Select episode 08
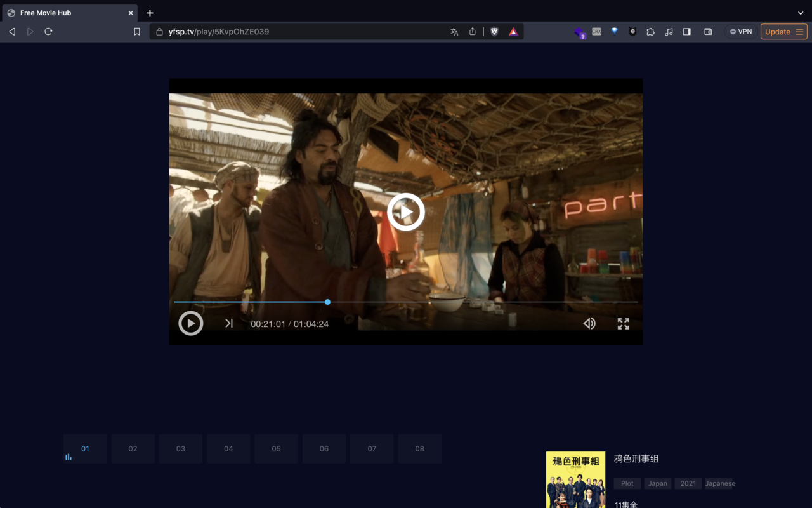This screenshot has width=812, height=508. tap(419, 449)
